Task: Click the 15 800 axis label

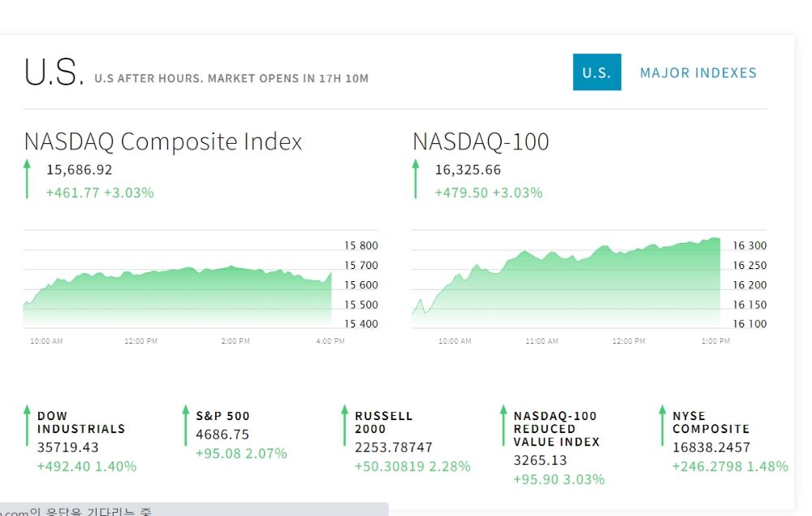Action: 361,245
